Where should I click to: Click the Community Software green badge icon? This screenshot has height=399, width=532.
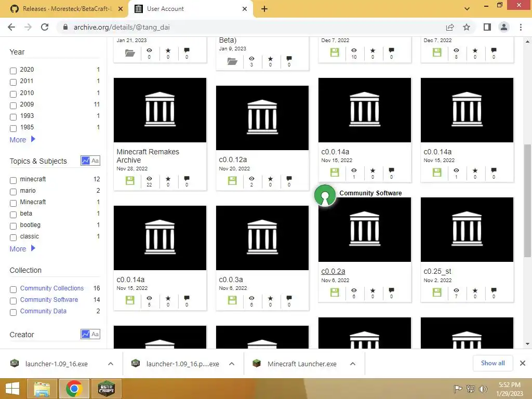(x=325, y=195)
